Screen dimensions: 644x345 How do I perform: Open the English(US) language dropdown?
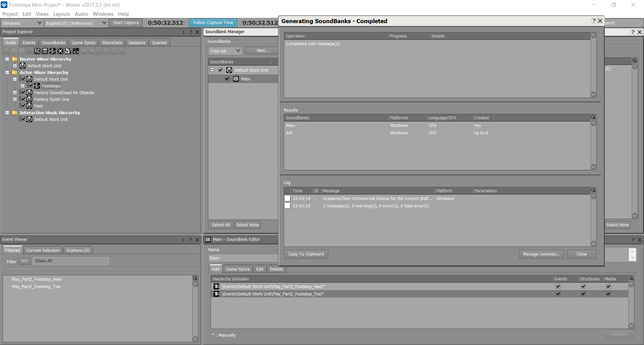coord(76,23)
